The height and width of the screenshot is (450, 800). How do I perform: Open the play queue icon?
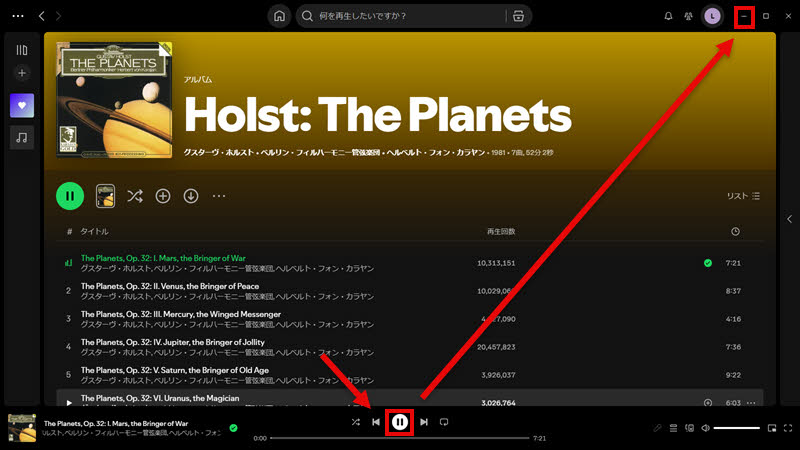673,428
